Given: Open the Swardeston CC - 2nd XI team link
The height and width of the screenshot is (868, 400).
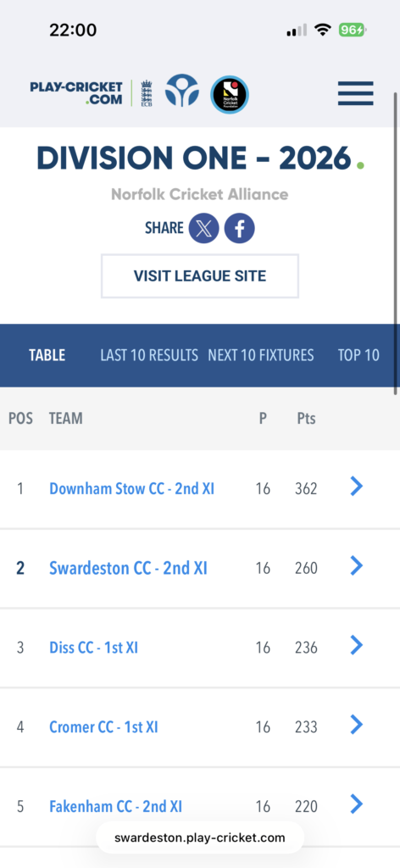Looking at the screenshot, I should pyautogui.click(x=128, y=568).
